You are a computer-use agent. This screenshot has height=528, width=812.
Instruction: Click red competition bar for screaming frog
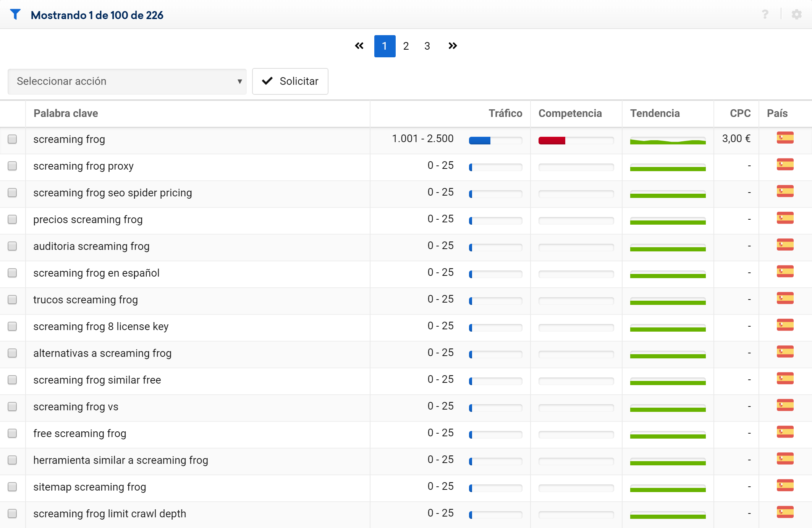tap(552, 141)
